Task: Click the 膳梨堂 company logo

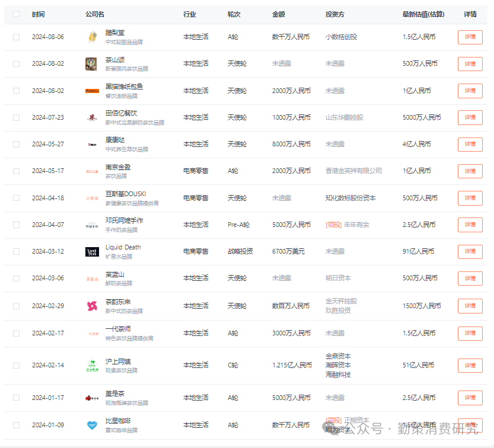Action: 92,37
